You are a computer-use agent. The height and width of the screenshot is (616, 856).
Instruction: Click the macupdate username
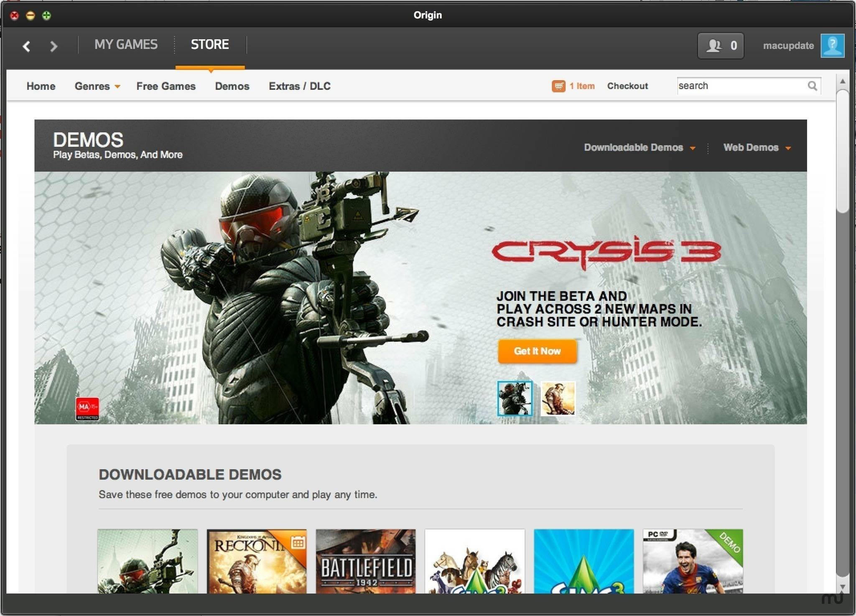[788, 46]
